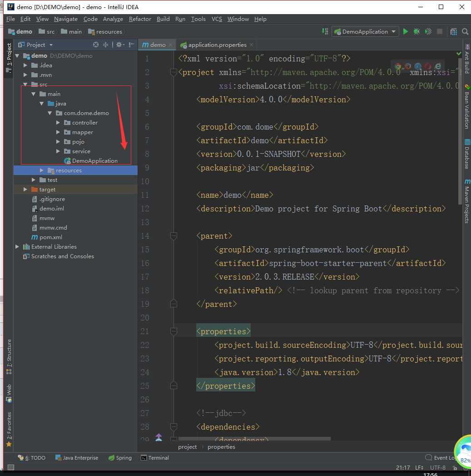Image resolution: width=471 pixels, height=476 pixels.
Task: Open Database side panel
Action: pos(467,154)
